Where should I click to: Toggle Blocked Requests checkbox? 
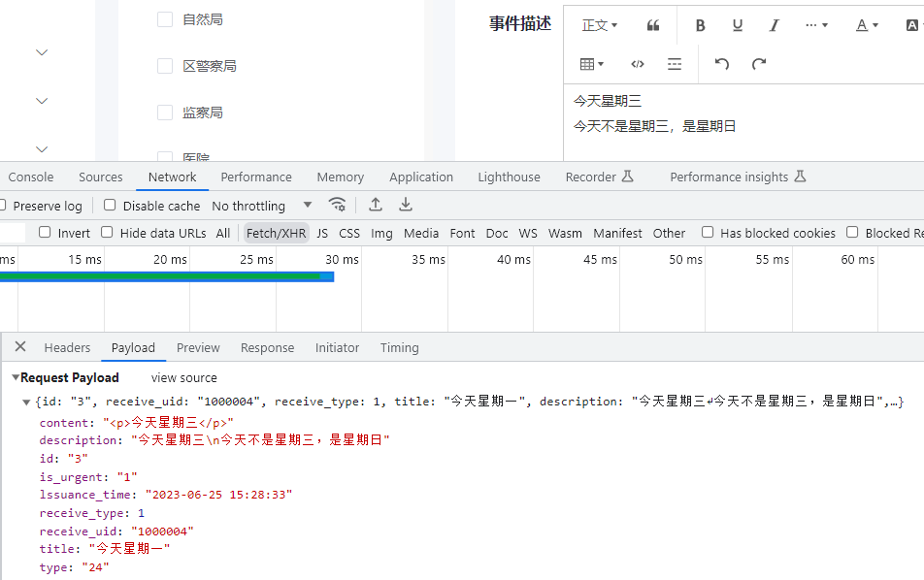coord(852,232)
